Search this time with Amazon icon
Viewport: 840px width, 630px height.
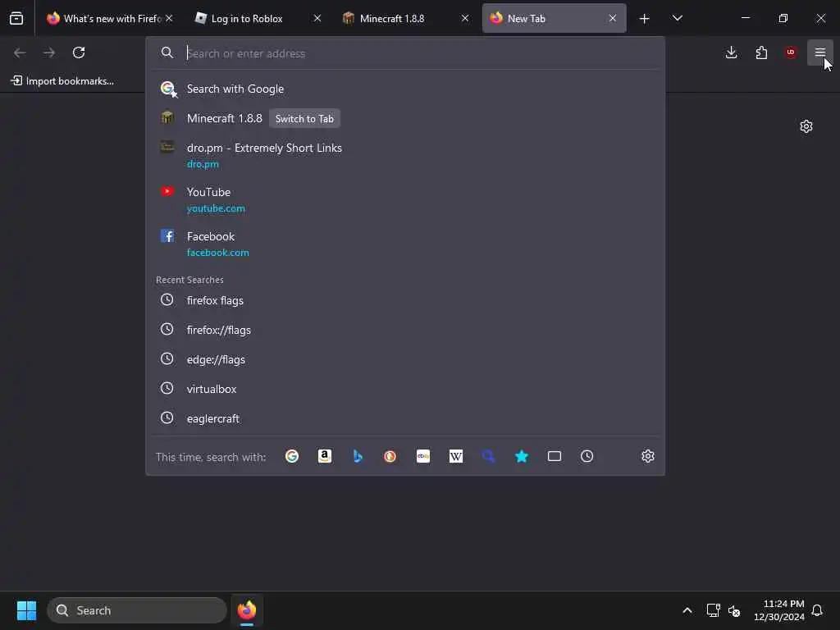325,456
